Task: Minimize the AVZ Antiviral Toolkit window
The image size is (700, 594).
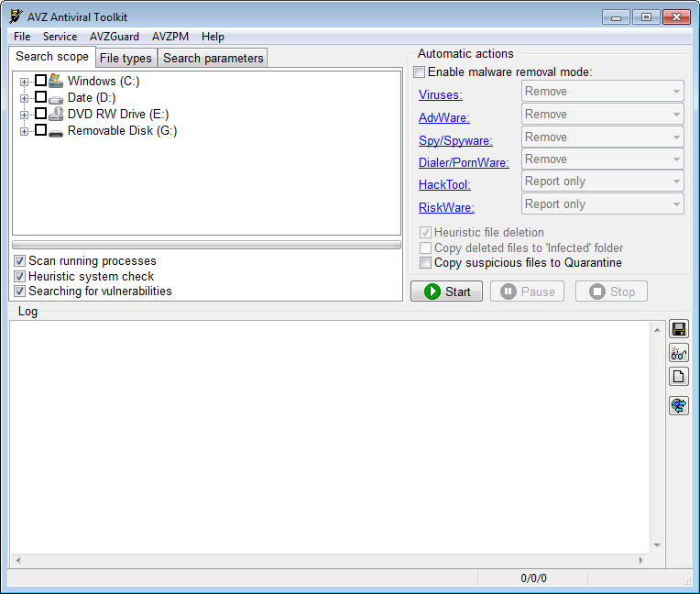Action: click(616, 17)
